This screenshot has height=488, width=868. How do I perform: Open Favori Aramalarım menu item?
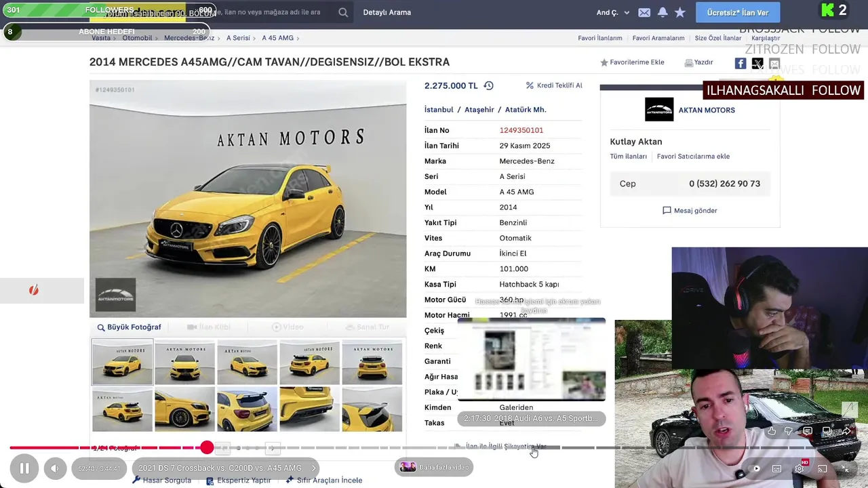point(658,38)
